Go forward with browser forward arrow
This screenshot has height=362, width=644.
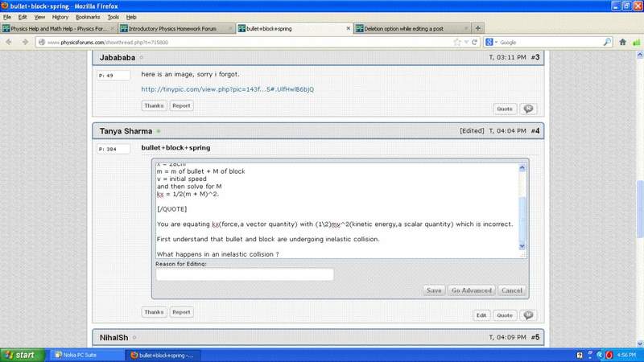[25, 43]
